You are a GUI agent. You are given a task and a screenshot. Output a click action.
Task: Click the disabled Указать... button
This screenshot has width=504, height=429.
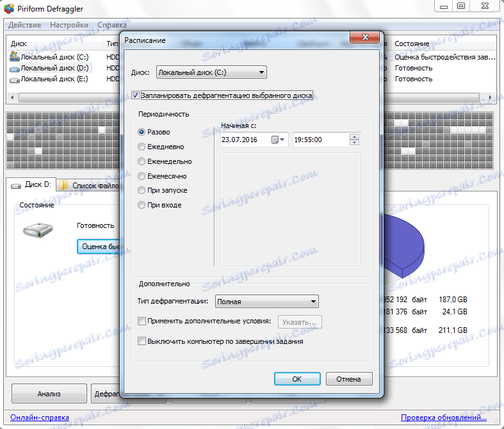[x=299, y=322]
